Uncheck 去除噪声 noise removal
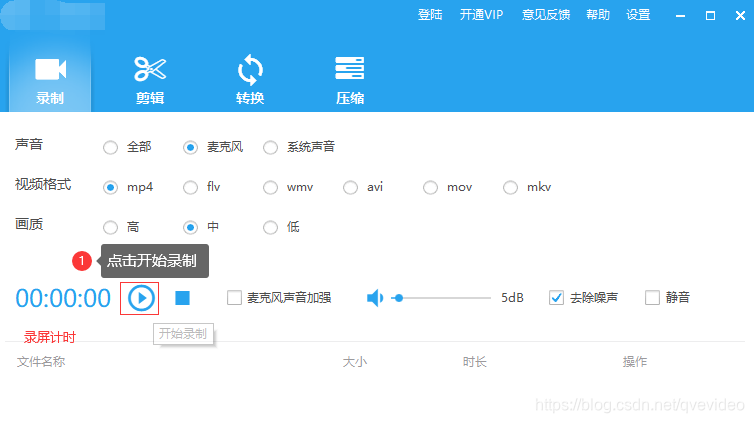 click(x=556, y=298)
